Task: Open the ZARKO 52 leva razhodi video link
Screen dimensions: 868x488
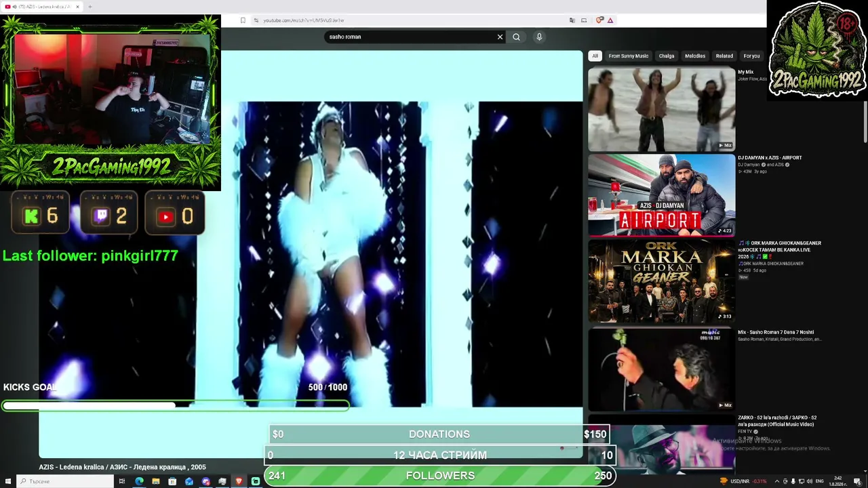Action: coord(777,421)
